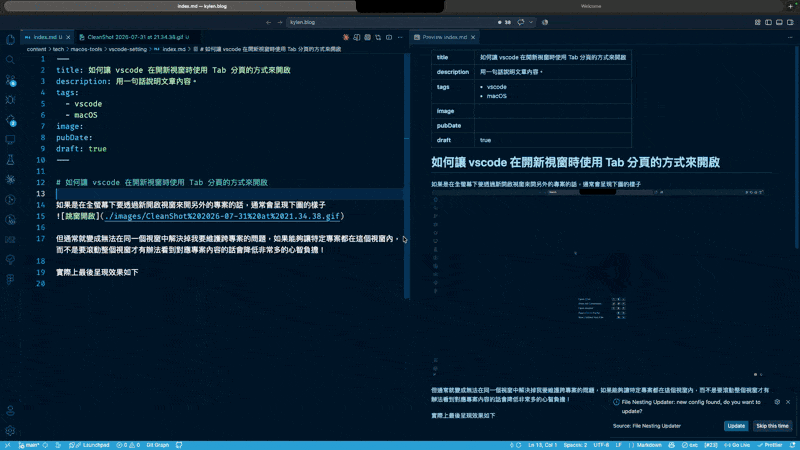Click the 'index.md' breadcrumb segment
800x450 pixels.
173,49
